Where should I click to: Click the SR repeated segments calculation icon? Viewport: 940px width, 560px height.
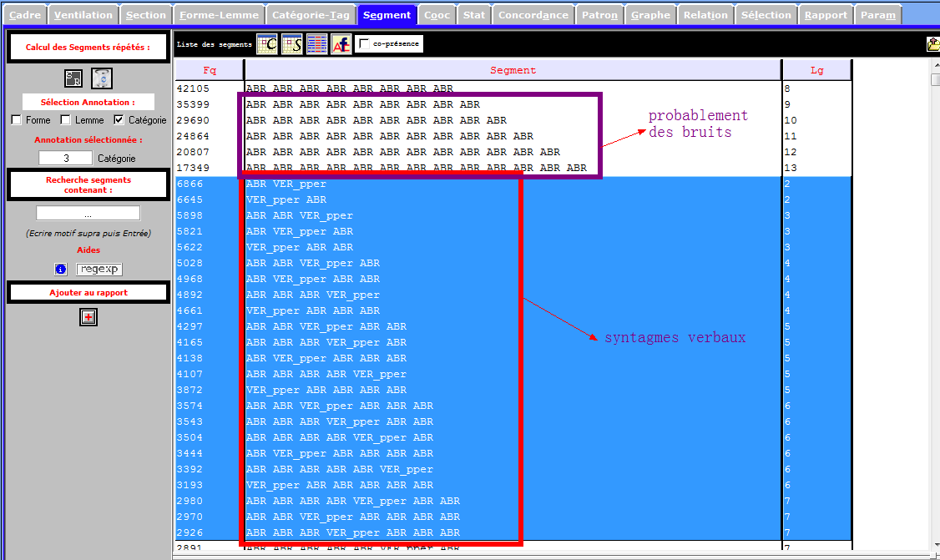[x=73, y=78]
